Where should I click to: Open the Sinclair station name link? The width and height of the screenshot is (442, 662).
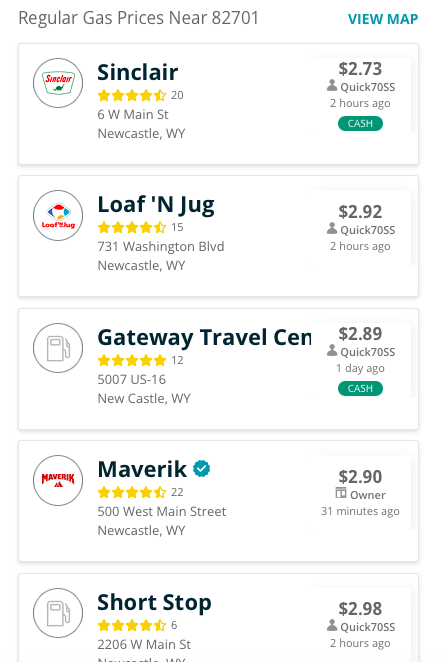(x=138, y=72)
